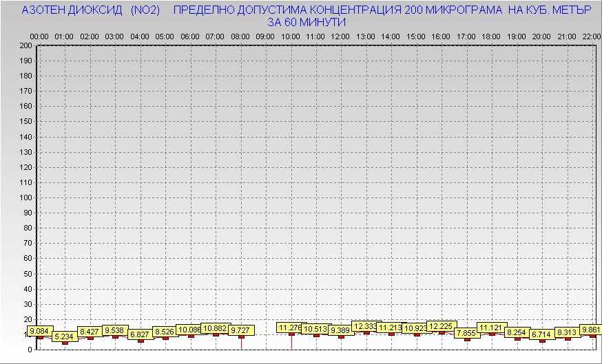Click the 7.855 data label
This screenshot has height=364, width=602.
(x=466, y=333)
